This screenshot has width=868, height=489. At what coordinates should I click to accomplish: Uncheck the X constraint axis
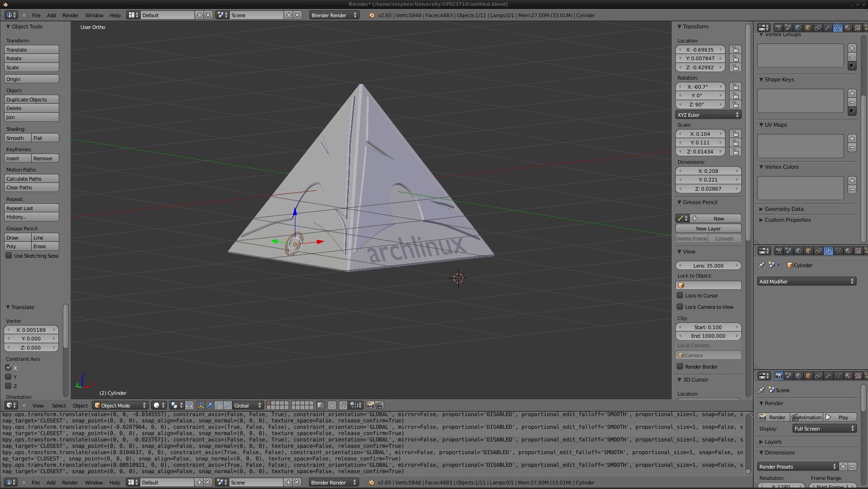point(8,368)
